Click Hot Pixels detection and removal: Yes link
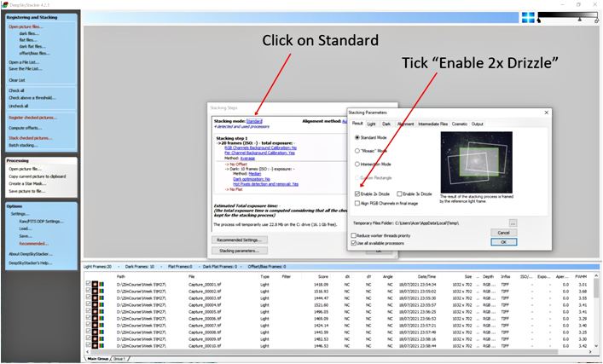 pos(266,184)
